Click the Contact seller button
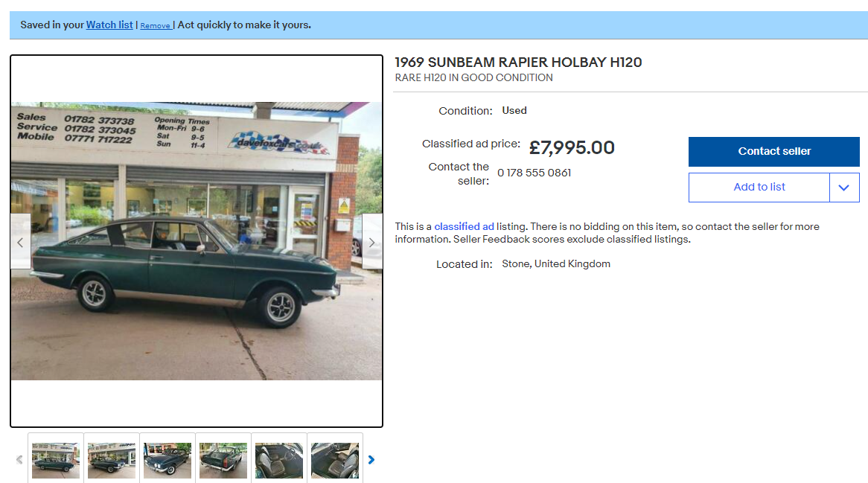This screenshot has height=483, width=868. 774,152
